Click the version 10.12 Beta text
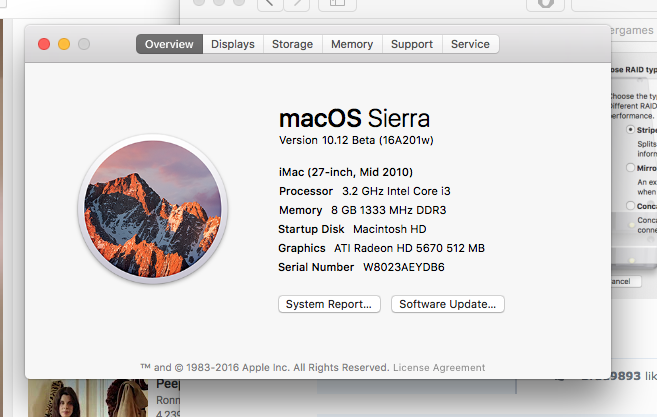Image resolution: width=657 pixels, height=417 pixels. point(356,140)
